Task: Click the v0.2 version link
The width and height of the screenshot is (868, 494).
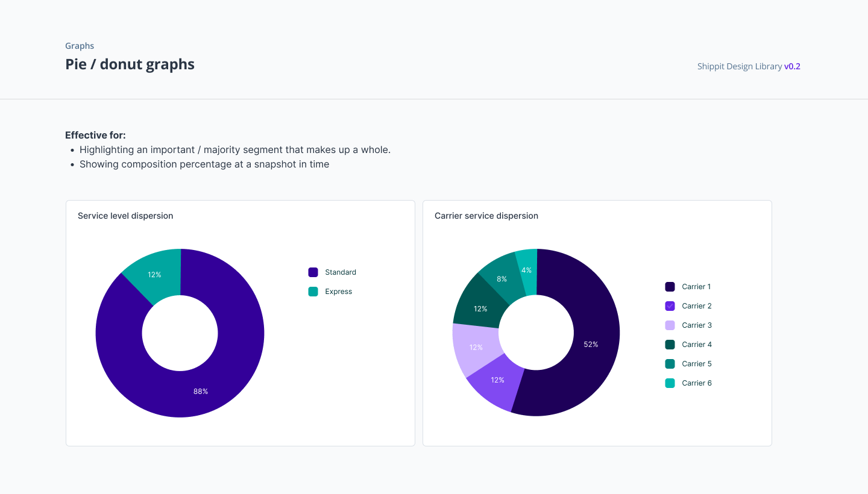Action: coord(792,66)
